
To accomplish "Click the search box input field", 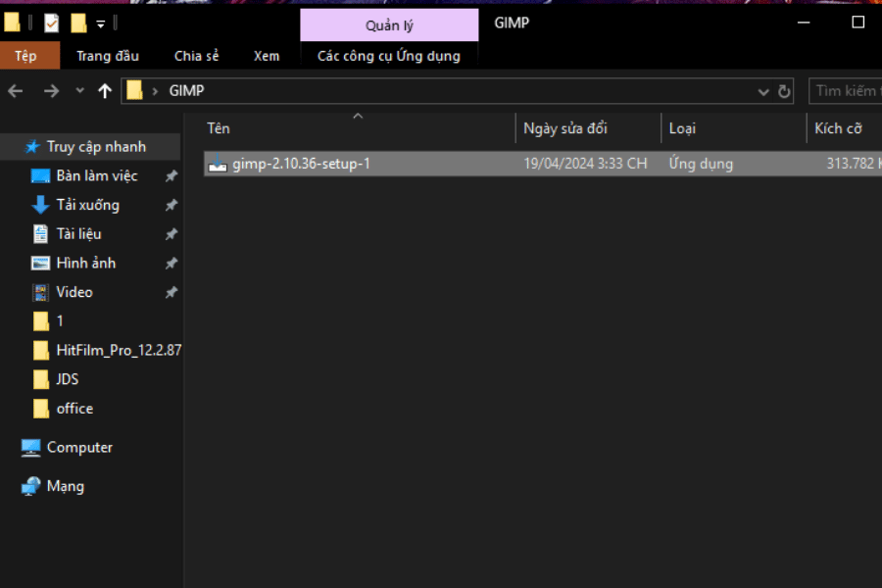I will [x=847, y=91].
